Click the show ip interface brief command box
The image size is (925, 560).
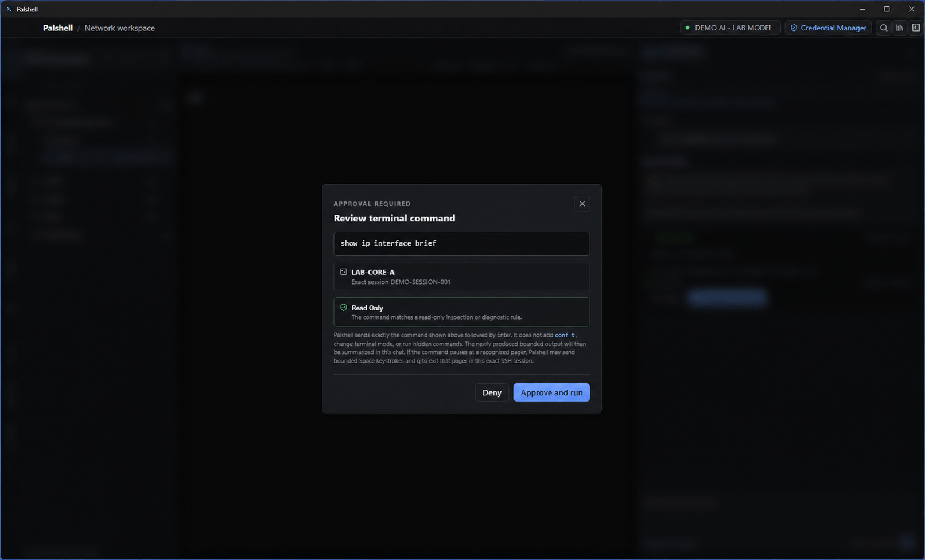pyautogui.click(x=461, y=243)
